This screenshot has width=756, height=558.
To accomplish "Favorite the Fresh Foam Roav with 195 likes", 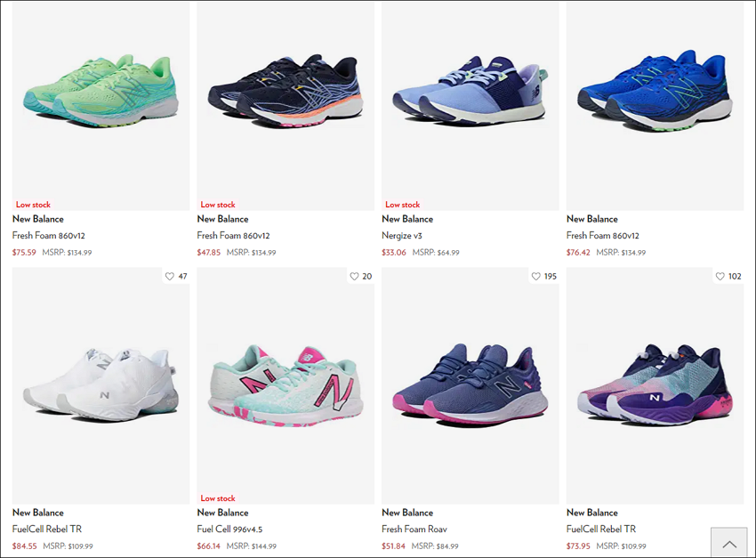I will pyautogui.click(x=535, y=277).
